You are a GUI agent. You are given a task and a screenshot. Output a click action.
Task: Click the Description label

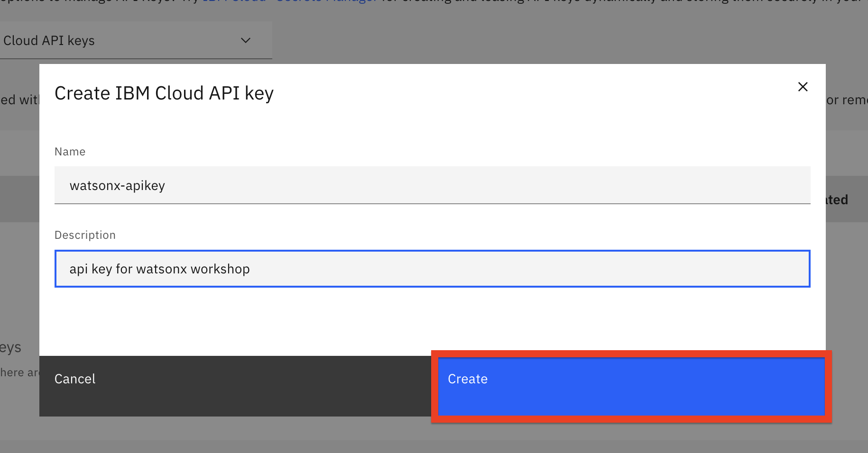click(85, 235)
